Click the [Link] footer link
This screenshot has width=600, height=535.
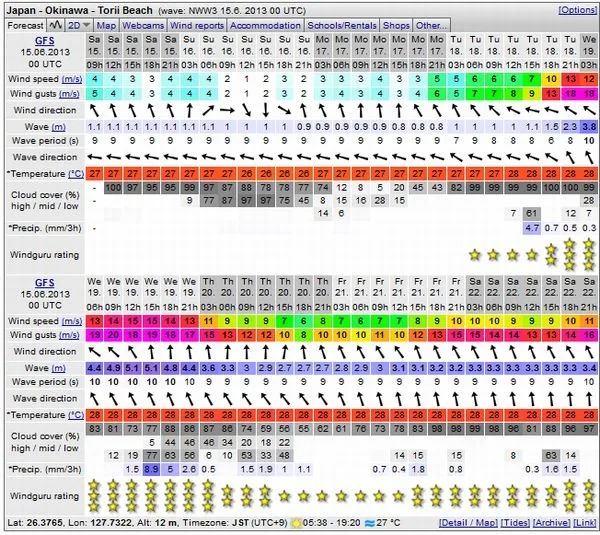coord(585,523)
